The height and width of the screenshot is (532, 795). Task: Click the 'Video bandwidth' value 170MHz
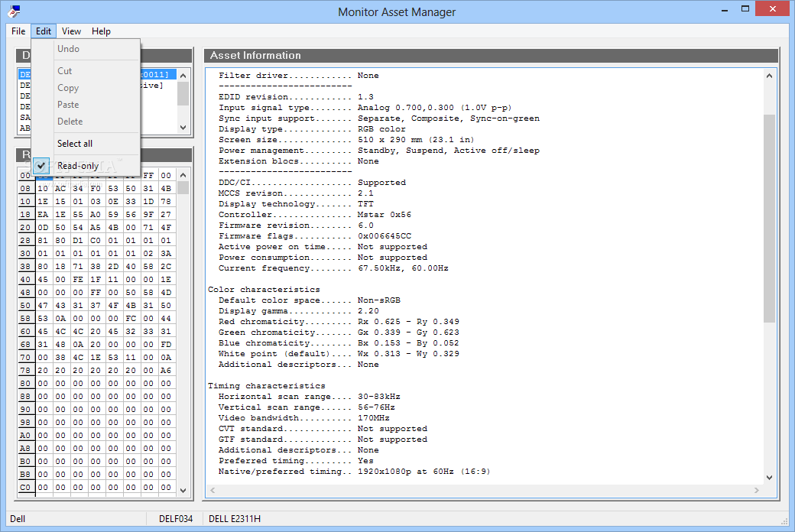pyautogui.click(x=374, y=418)
